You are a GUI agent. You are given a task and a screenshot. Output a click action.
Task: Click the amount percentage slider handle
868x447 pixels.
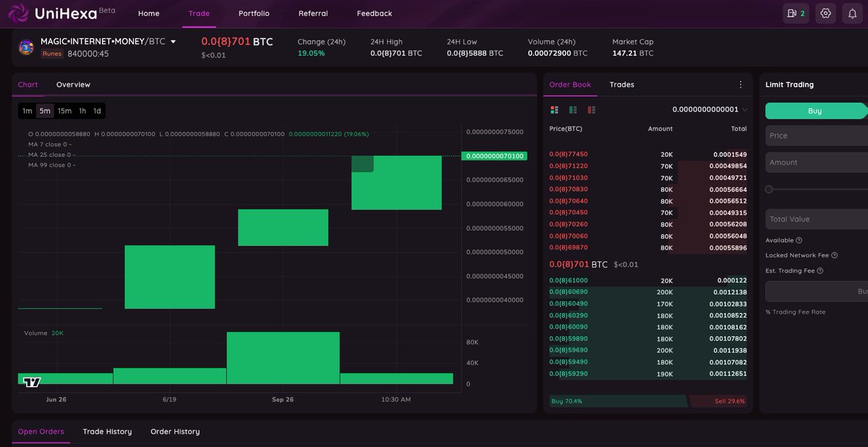(x=769, y=189)
